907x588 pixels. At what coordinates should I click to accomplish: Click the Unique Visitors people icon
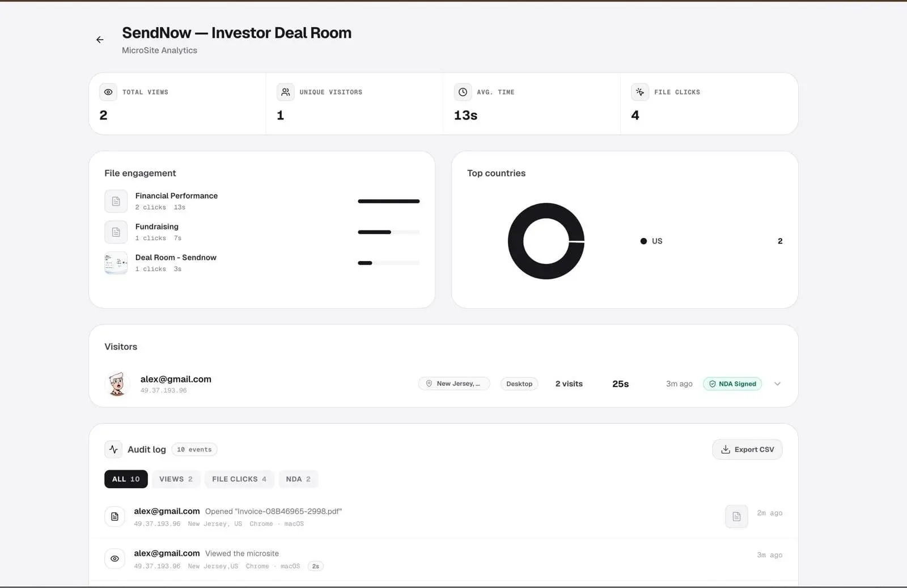click(286, 92)
